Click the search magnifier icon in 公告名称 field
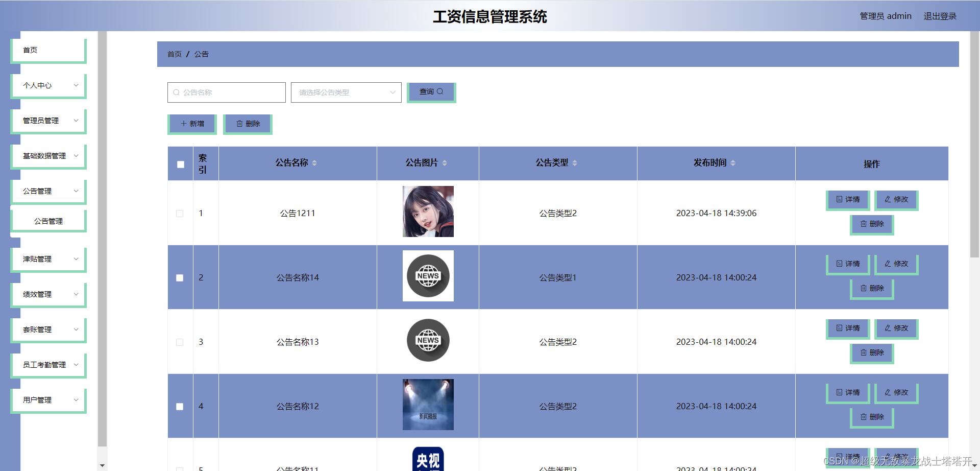The image size is (980, 471). pyautogui.click(x=176, y=92)
